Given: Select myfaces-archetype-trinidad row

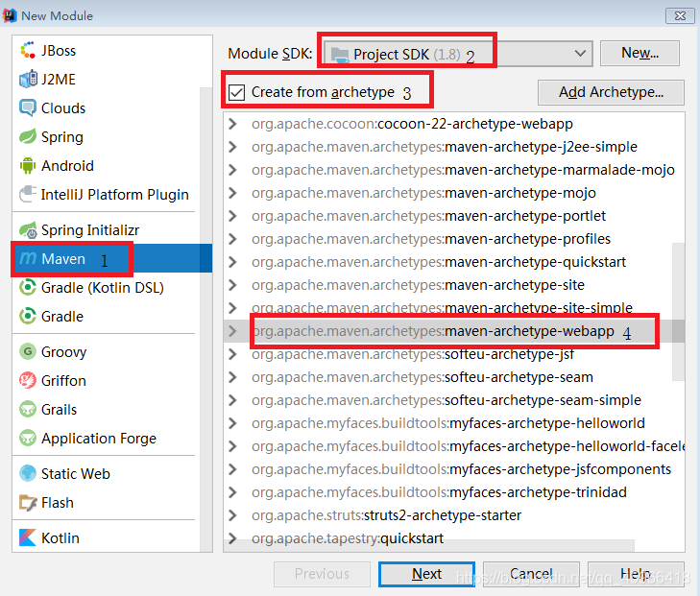Looking at the screenshot, I should point(453,492).
